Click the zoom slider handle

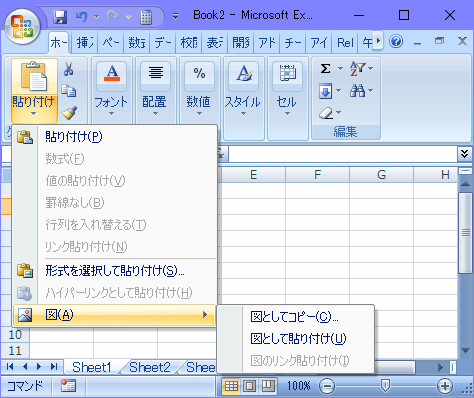pos(385,386)
